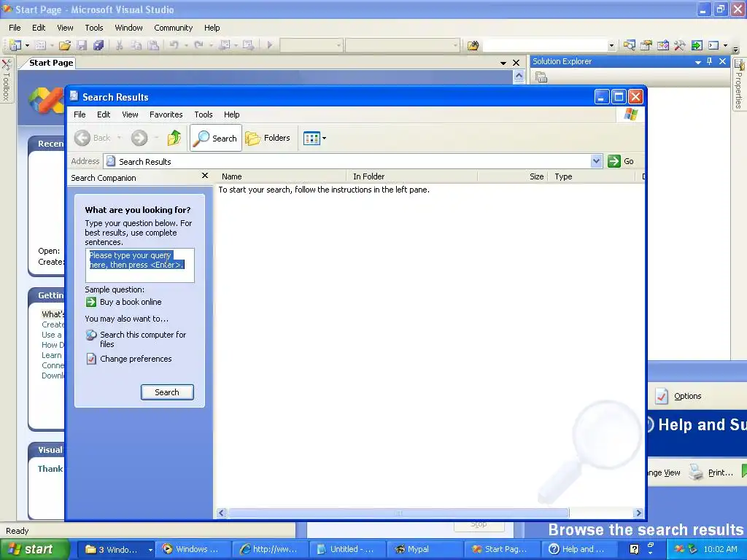Click the Solution Explorer properties pane icon

541,77
